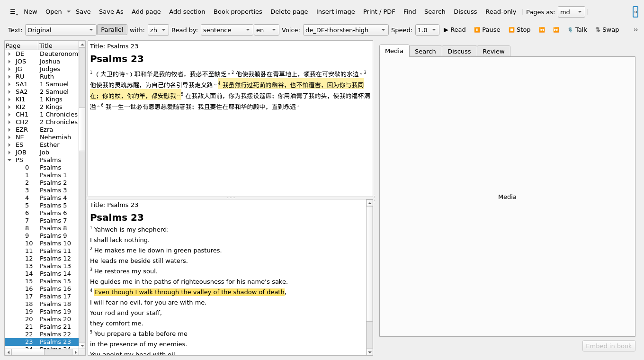The image size is (644, 360).
Task: Expand the Deuteronomy tree node
Action: pos(9,54)
